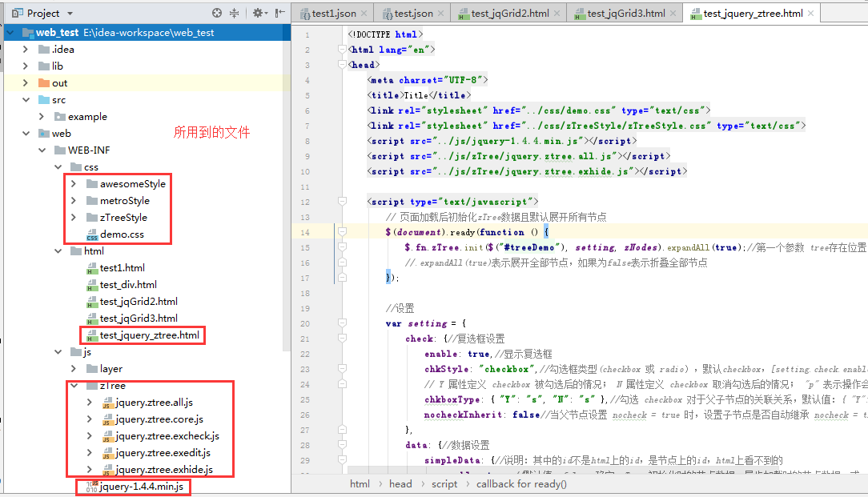Click the WEB-INF folder icon

pyautogui.click(x=60, y=150)
